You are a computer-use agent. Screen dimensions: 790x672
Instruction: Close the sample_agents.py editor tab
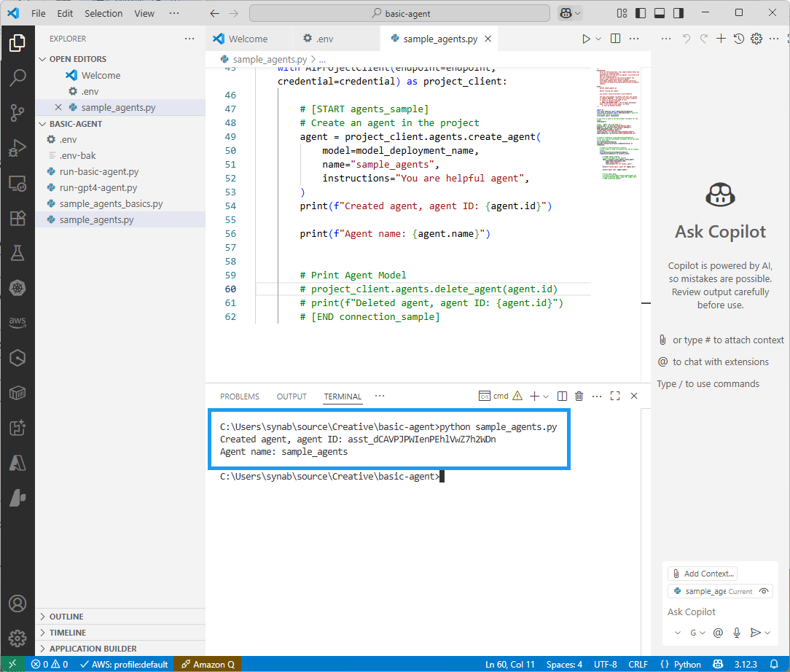coord(488,39)
